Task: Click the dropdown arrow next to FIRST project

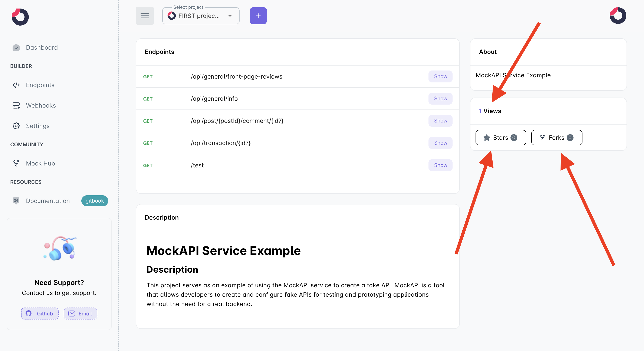Action: click(230, 16)
